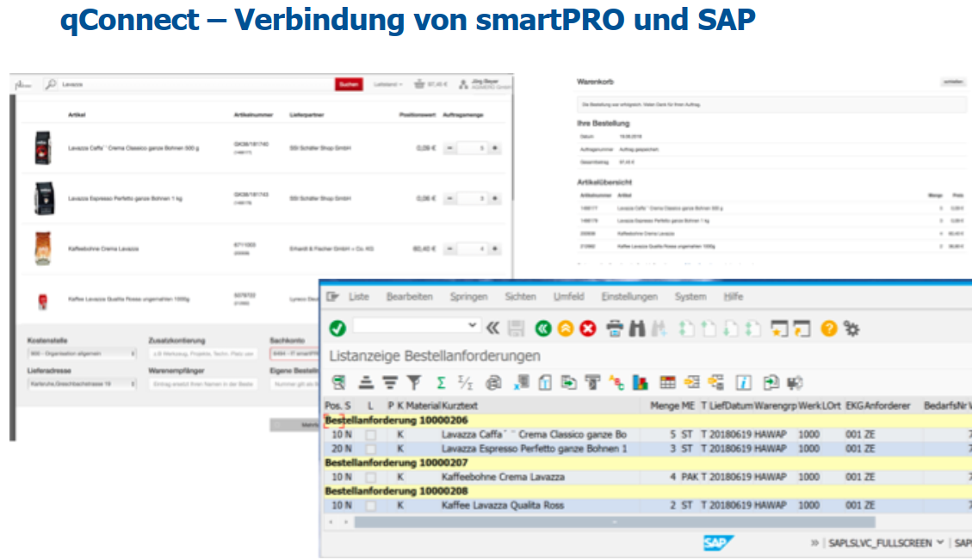Click the Find binoculars icon in SAP toolbar
This screenshot has height=560, width=972.
[636, 329]
